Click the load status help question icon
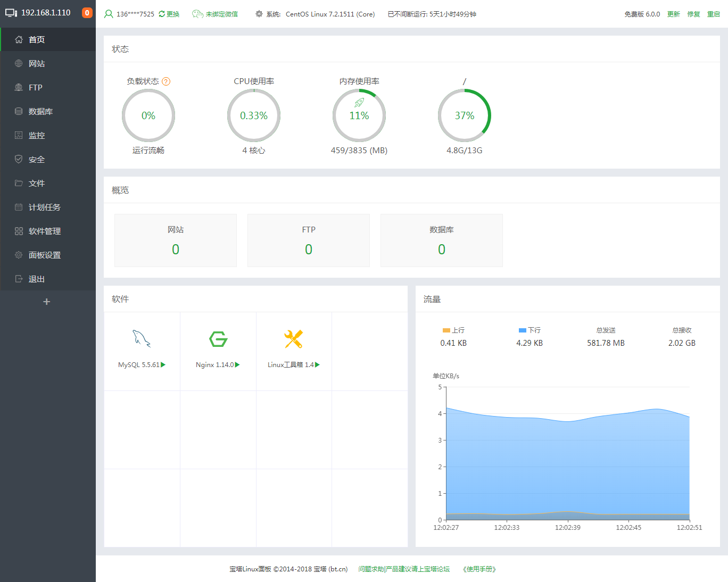The height and width of the screenshot is (582, 728). point(166,81)
